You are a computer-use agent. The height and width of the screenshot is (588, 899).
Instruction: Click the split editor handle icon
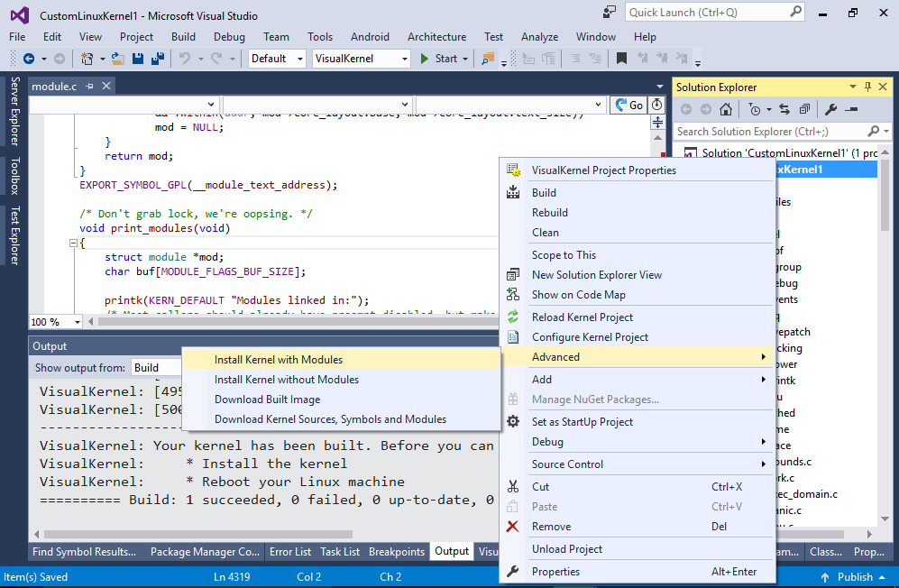tap(657, 122)
